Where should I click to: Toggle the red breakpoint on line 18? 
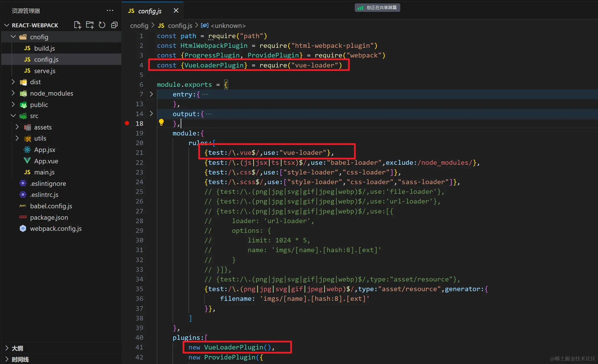[127, 123]
